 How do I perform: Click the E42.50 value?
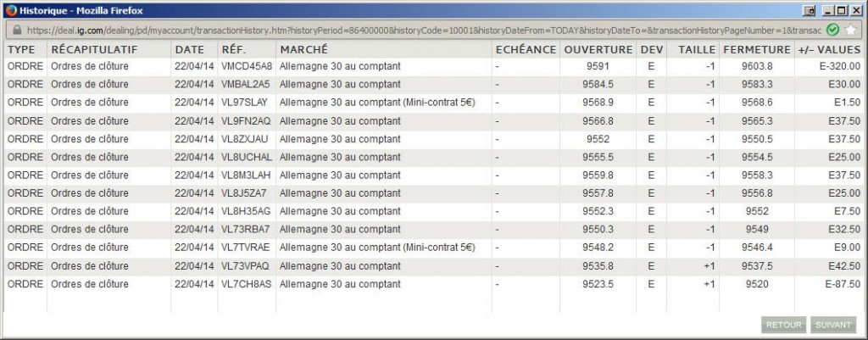point(845,265)
